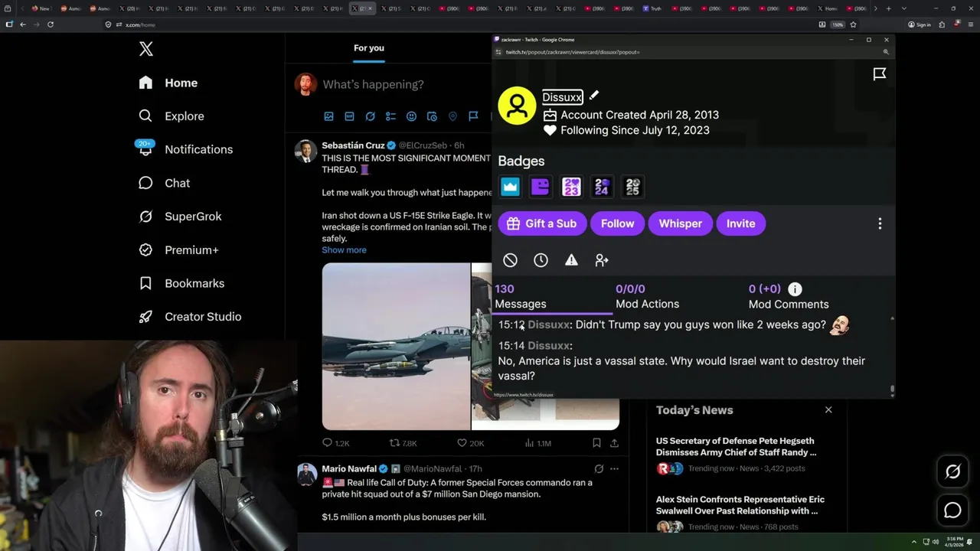This screenshot has width=980, height=551.
Task: Open more menu on Mario Nawfal post
Action: point(614,469)
